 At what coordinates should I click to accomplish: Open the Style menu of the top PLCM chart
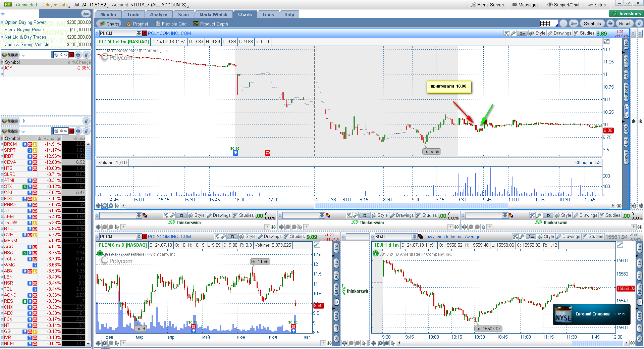click(x=537, y=33)
